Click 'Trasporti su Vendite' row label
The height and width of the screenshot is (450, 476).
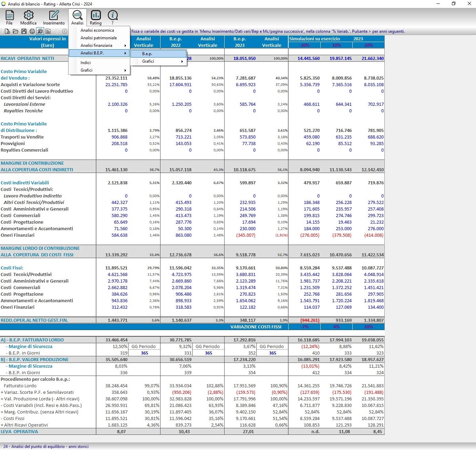coord(22,137)
